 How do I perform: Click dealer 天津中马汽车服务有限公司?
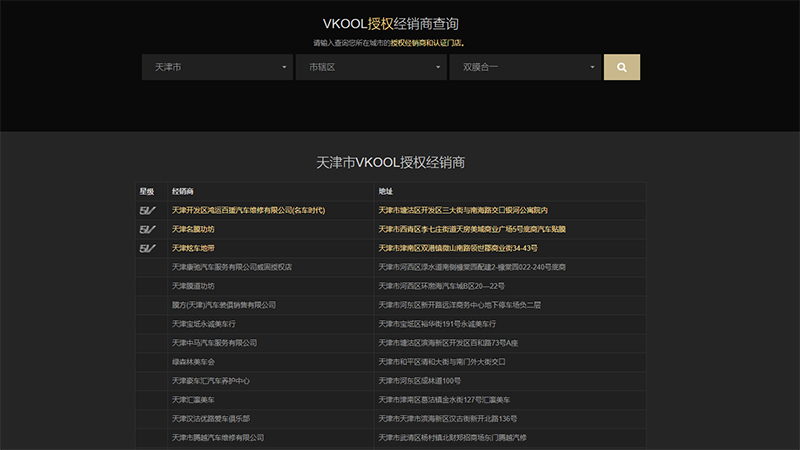[214, 343]
